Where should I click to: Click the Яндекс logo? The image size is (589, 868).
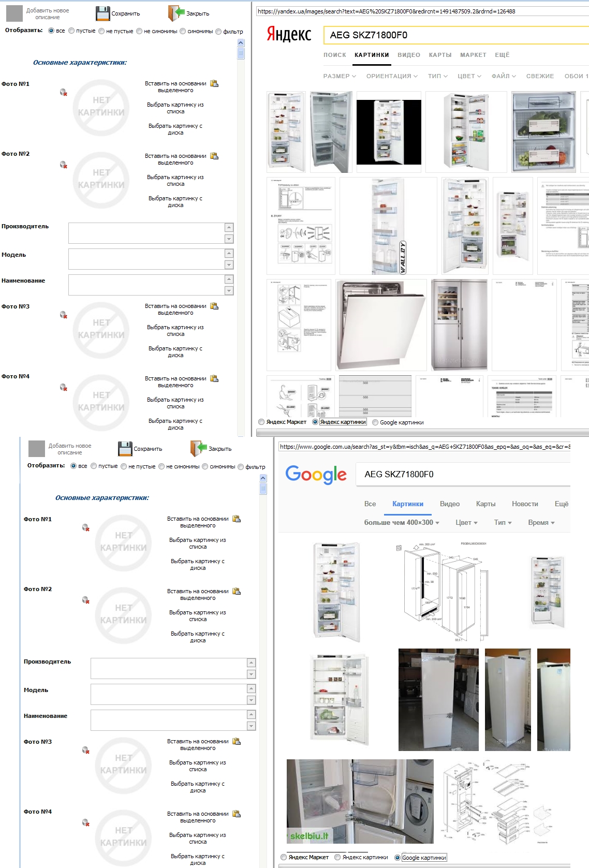289,34
